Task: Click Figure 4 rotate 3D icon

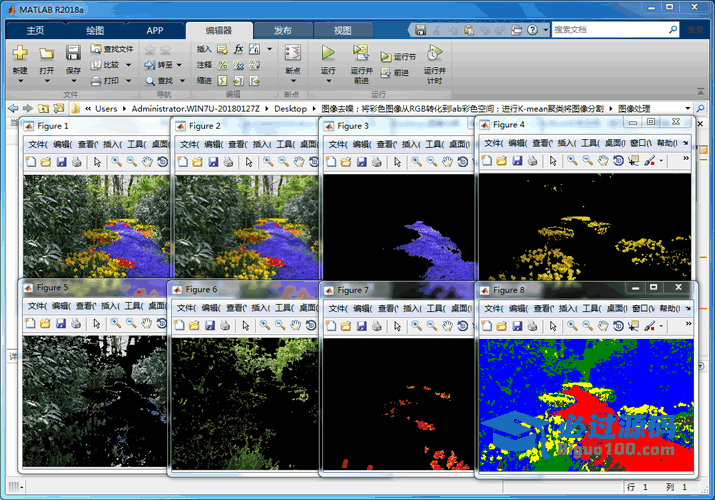Action: tap(618, 160)
